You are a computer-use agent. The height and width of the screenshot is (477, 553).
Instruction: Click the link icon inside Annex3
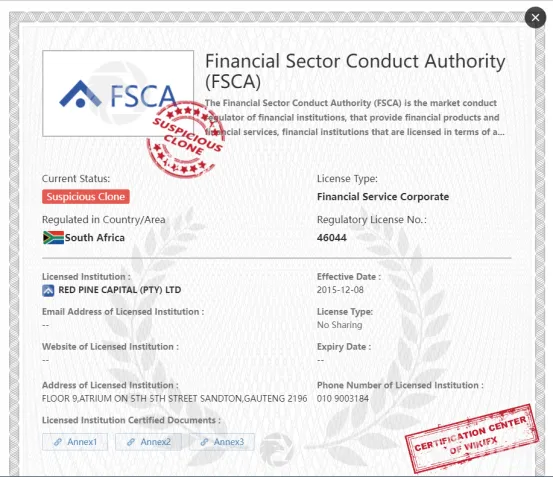tap(204, 442)
